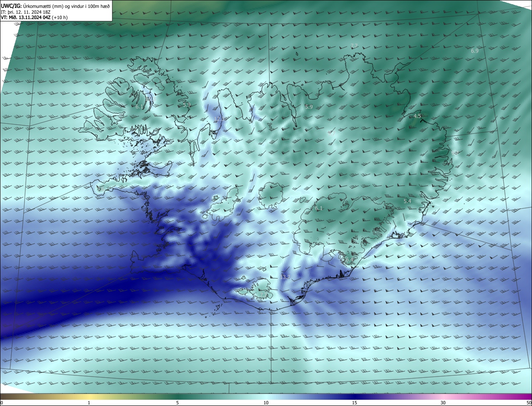Click the '30' tick on the color scale
This screenshot has height=406, width=532.
(x=443, y=403)
